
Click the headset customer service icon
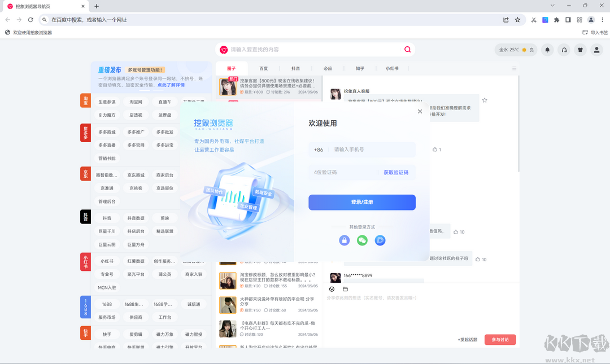point(564,50)
